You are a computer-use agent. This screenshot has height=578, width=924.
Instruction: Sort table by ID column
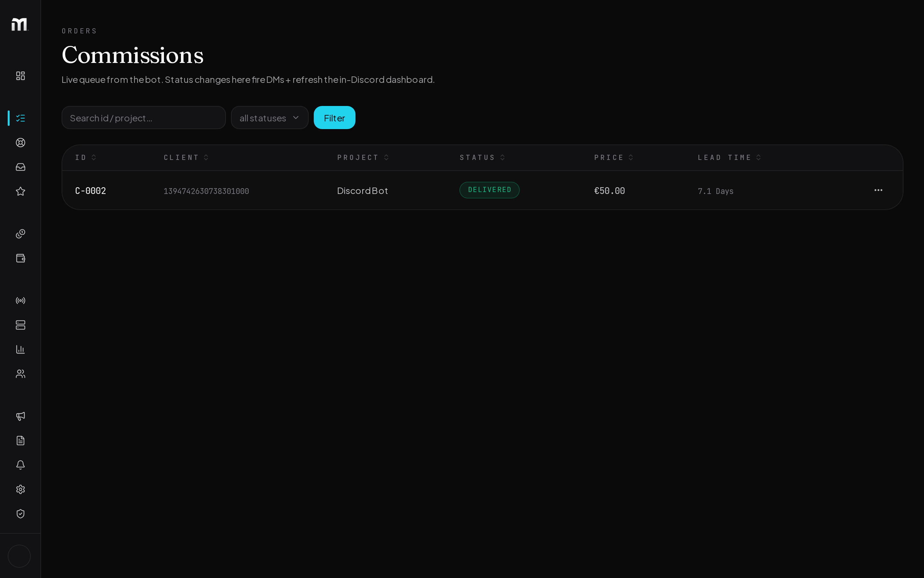pos(86,157)
